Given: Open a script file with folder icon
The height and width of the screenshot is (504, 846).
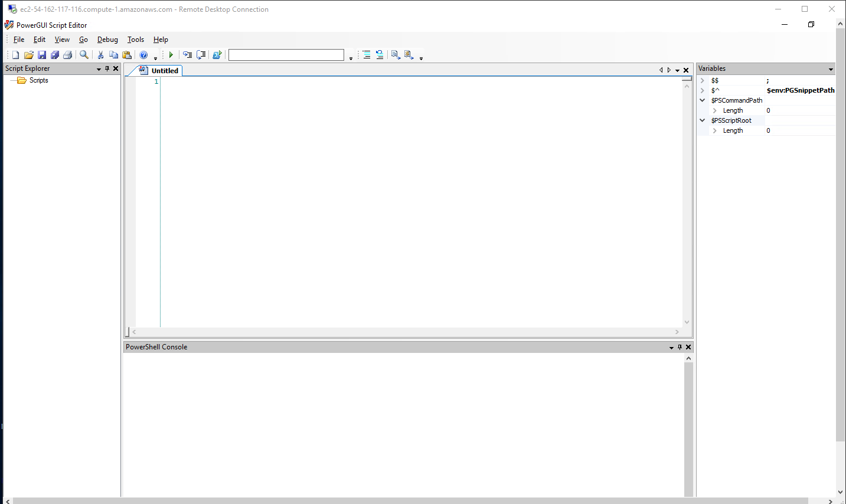Looking at the screenshot, I should (28, 55).
